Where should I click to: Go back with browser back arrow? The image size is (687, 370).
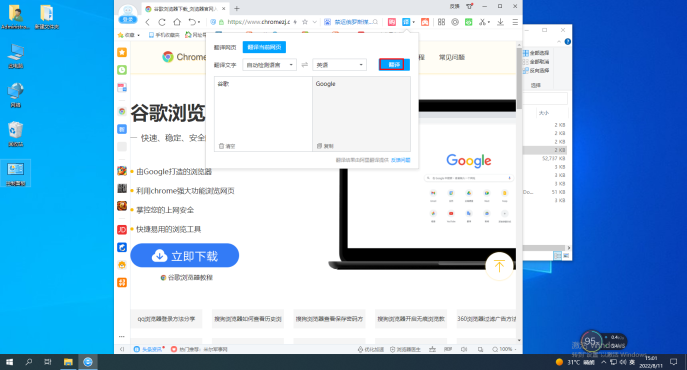click(x=148, y=22)
